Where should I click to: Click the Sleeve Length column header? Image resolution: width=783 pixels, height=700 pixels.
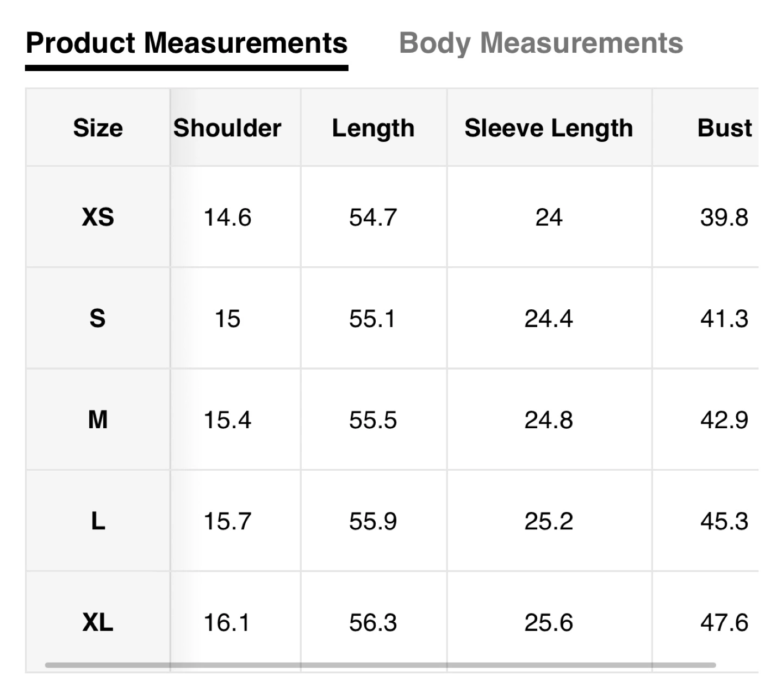coord(549,128)
